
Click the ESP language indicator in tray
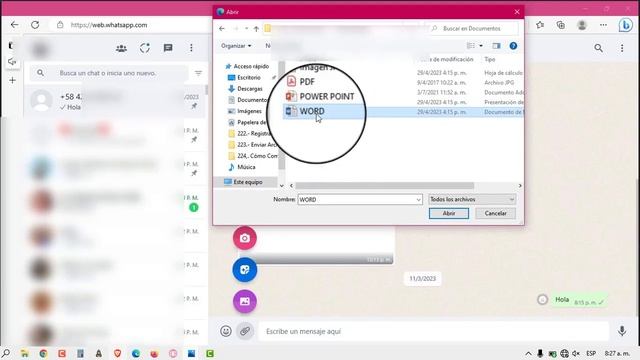click(591, 353)
